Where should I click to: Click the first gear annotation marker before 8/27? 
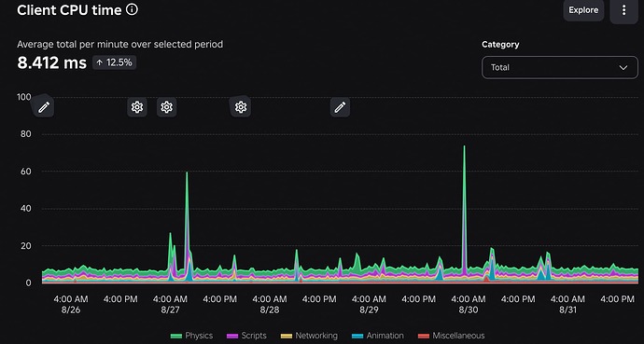pos(137,107)
